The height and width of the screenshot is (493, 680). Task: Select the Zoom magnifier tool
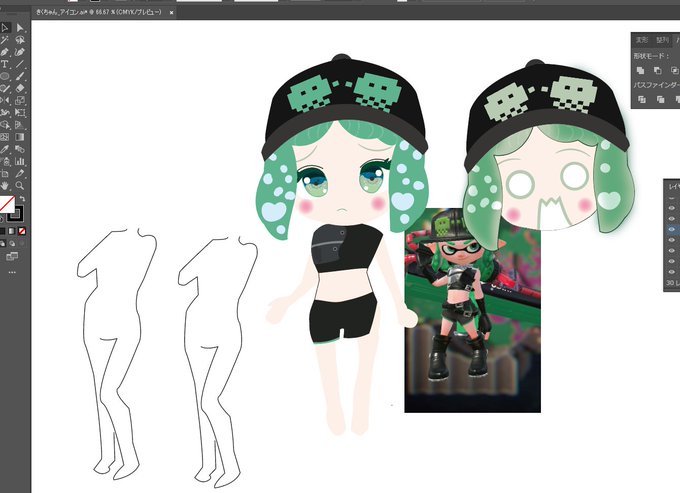20,186
